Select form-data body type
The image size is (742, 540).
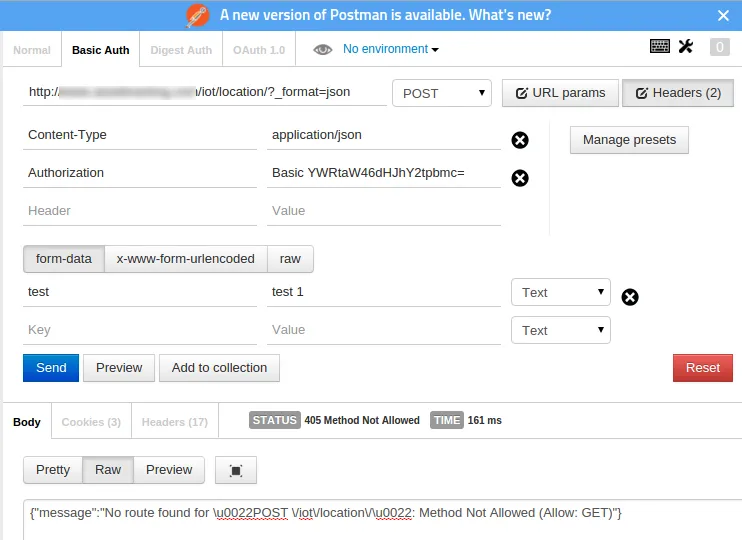coord(64,259)
